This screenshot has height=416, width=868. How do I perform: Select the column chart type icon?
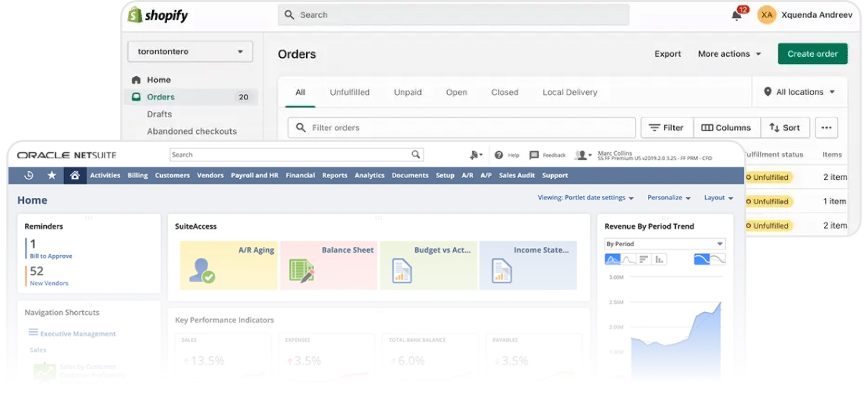(x=659, y=259)
